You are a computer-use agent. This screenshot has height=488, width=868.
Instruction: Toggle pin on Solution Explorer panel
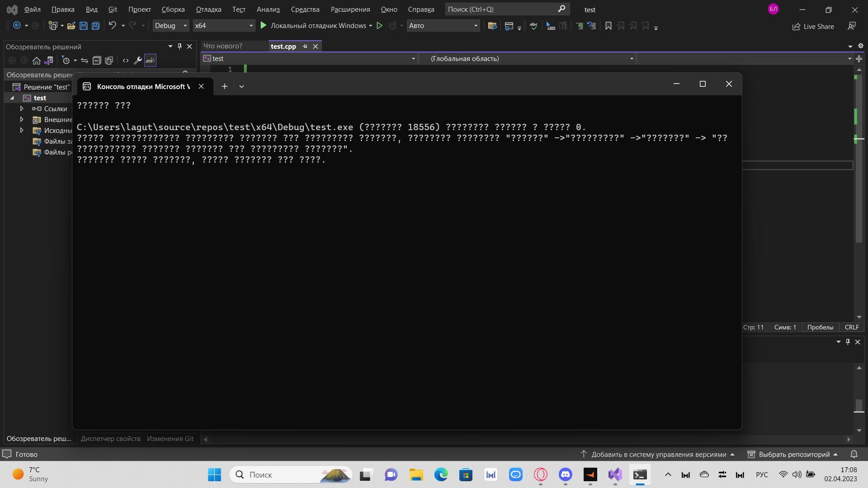[x=179, y=46]
